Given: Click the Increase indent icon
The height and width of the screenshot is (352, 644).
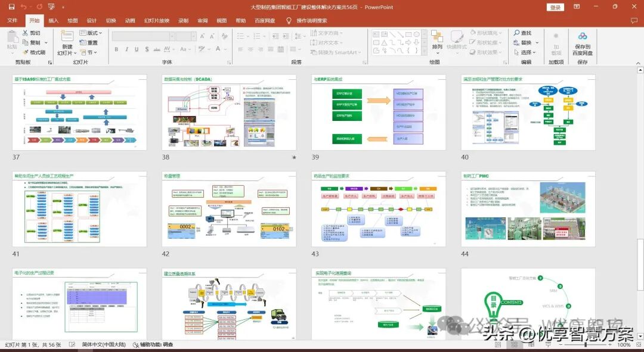Looking at the screenshot, I should 286,36.
